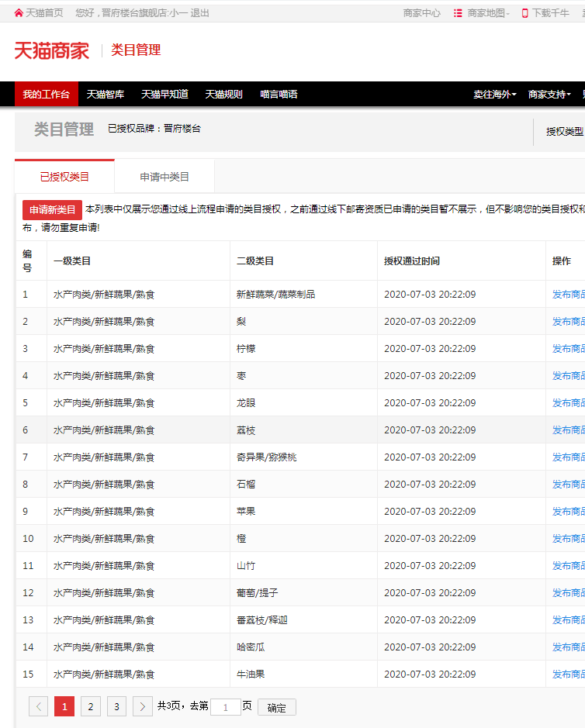Click the 退出 logout link

tap(199, 13)
